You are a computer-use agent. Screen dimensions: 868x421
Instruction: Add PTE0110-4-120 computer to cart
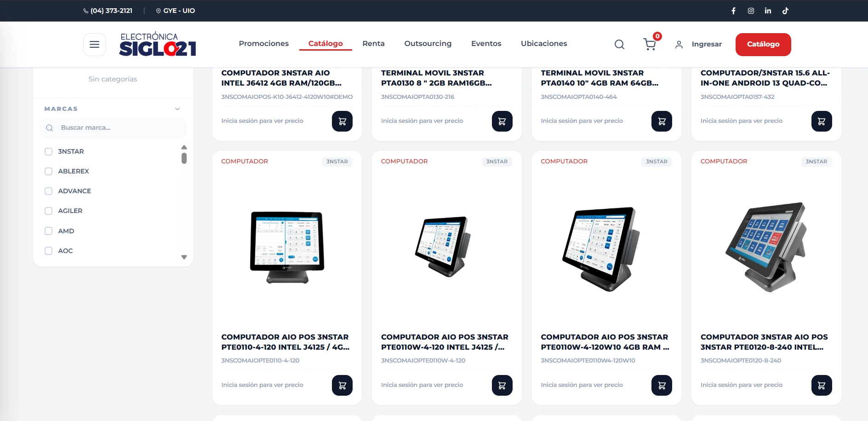(x=342, y=385)
